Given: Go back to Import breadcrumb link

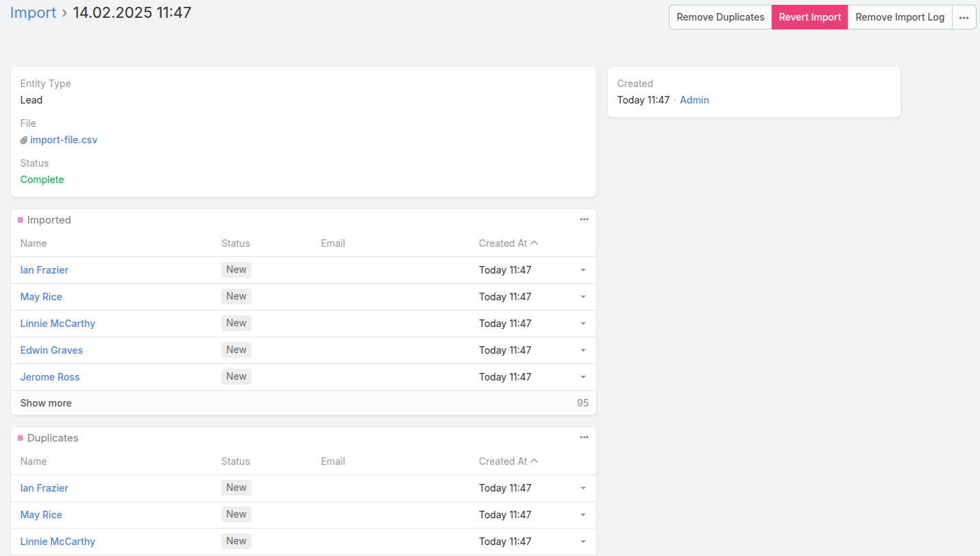Looking at the screenshot, I should (x=33, y=12).
